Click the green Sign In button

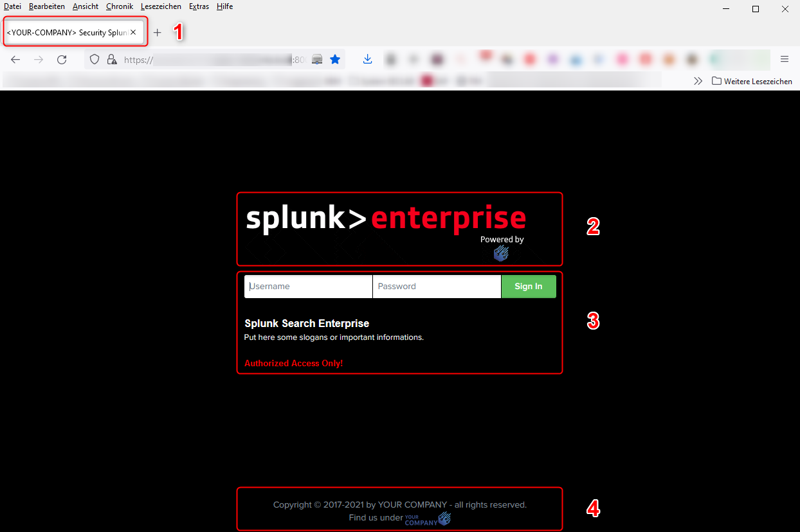pos(528,287)
